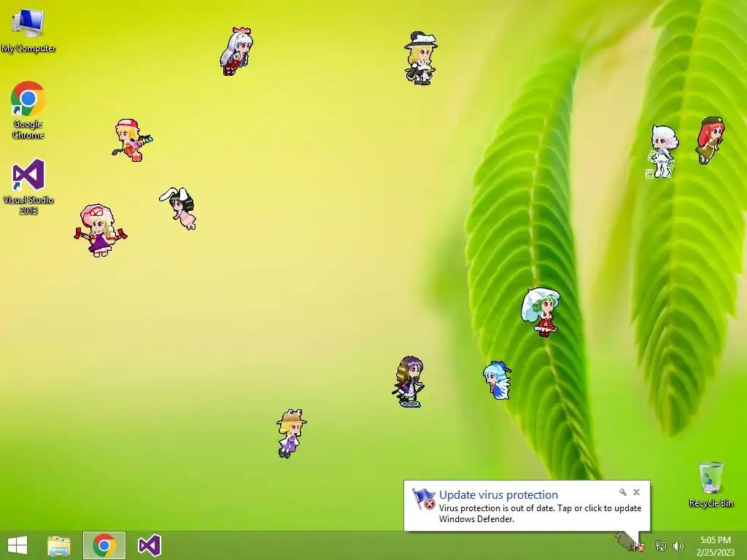The width and height of the screenshot is (747, 560).
Task: Click the Update virus protection title
Action: pos(498,495)
